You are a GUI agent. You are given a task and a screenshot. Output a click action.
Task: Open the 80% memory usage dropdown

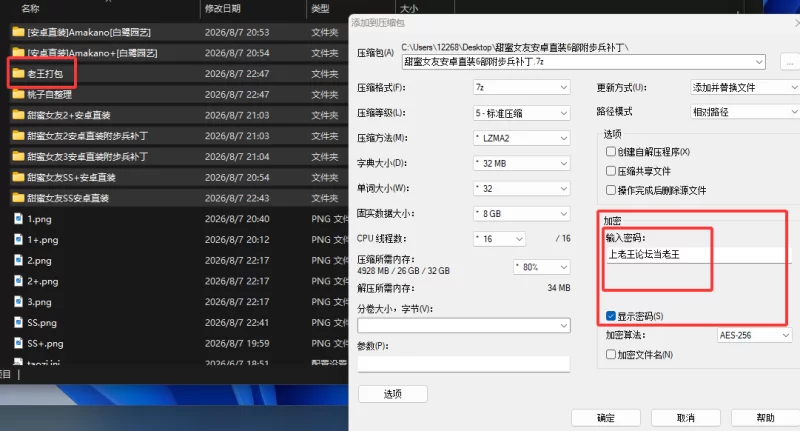[541, 267]
